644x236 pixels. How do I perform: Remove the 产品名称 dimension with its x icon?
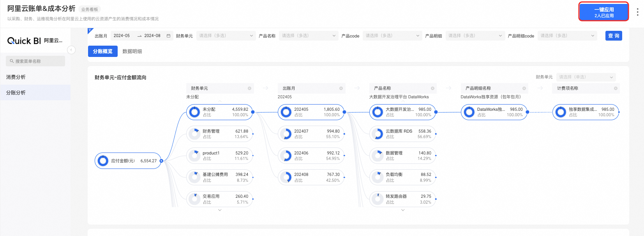432,88
